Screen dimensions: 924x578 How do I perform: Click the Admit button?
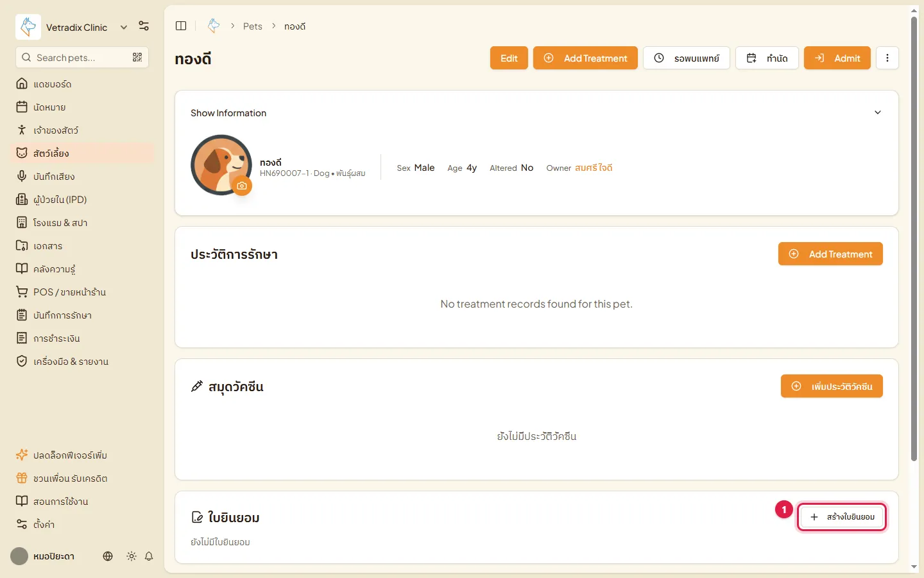pyautogui.click(x=837, y=58)
